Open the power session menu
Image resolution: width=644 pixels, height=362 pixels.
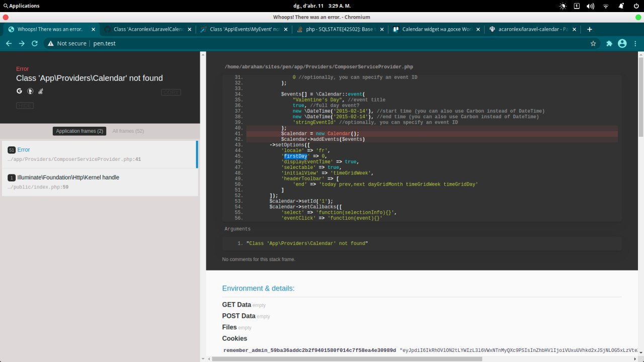click(635, 6)
